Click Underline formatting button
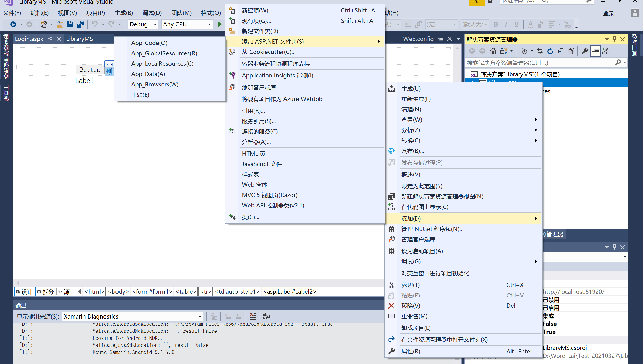The height and width of the screenshot is (364, 643). point(516,24)
